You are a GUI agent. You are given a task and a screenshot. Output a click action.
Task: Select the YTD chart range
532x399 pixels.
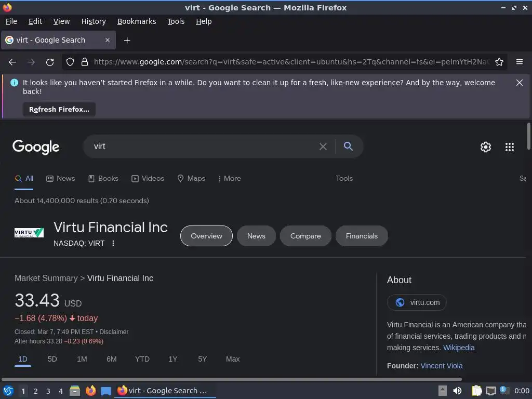[x=142, y=359]
